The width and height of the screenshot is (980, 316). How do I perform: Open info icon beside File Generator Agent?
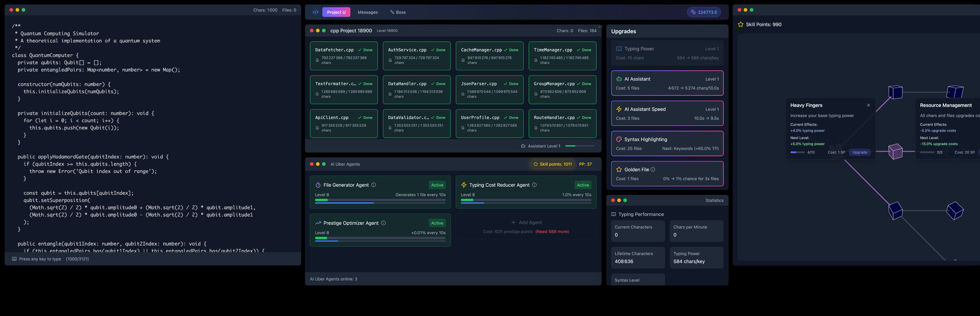[x=374, y=185]
